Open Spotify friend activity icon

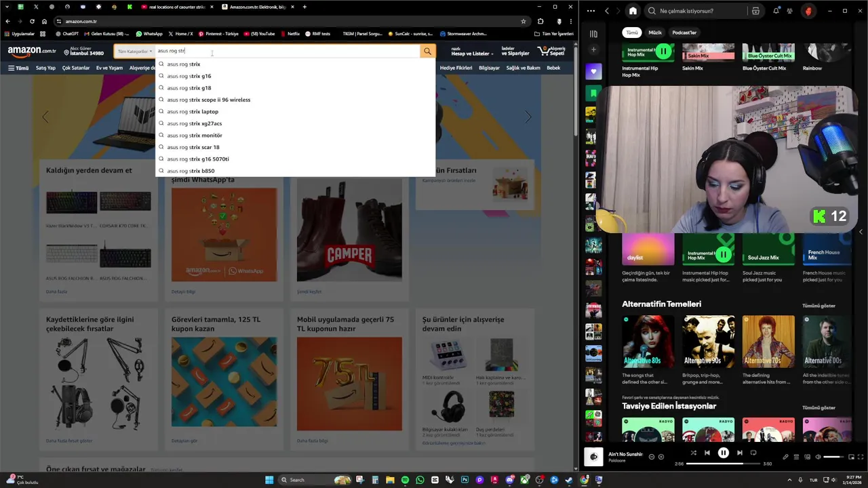(x=791, y=11)
